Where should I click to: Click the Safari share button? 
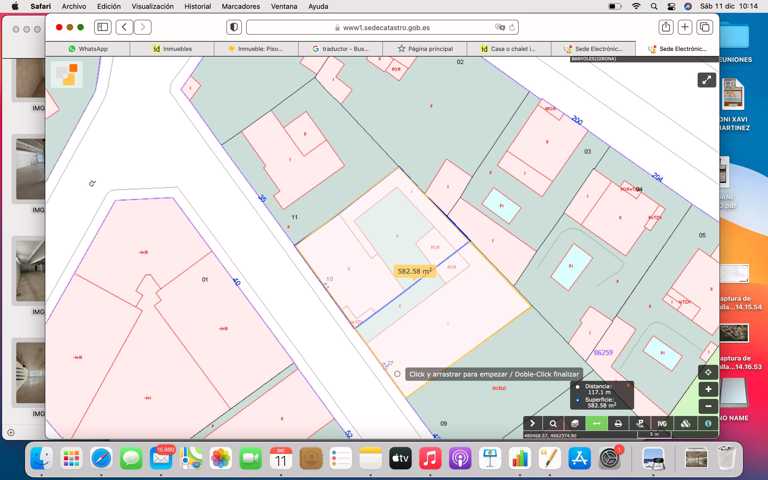(665, 27)
